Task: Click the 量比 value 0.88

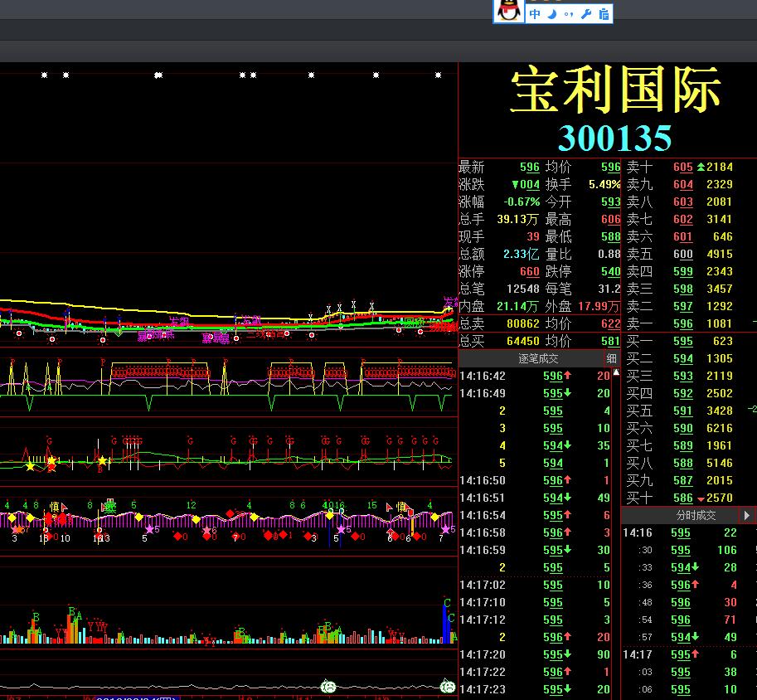Action: 609,254
